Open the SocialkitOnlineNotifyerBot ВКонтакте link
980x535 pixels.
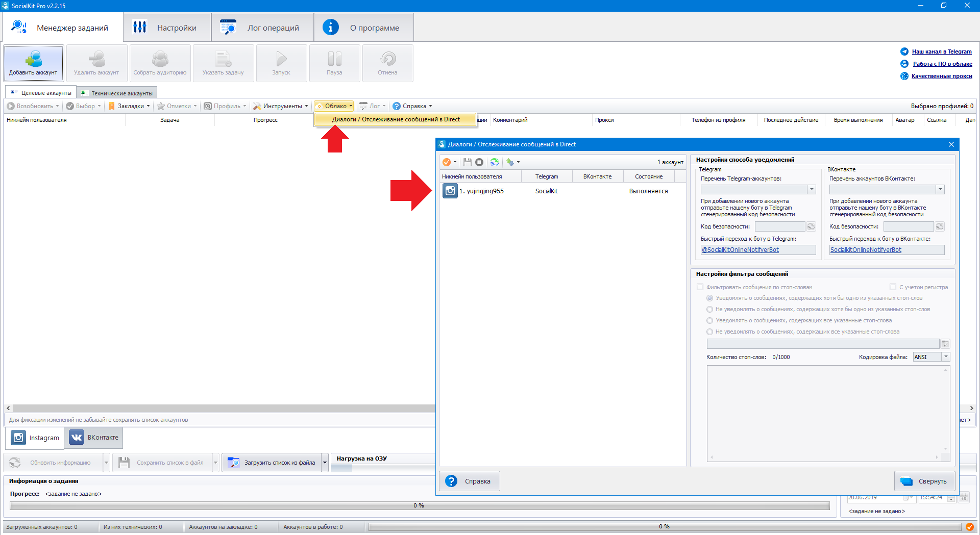pos(866,250)
